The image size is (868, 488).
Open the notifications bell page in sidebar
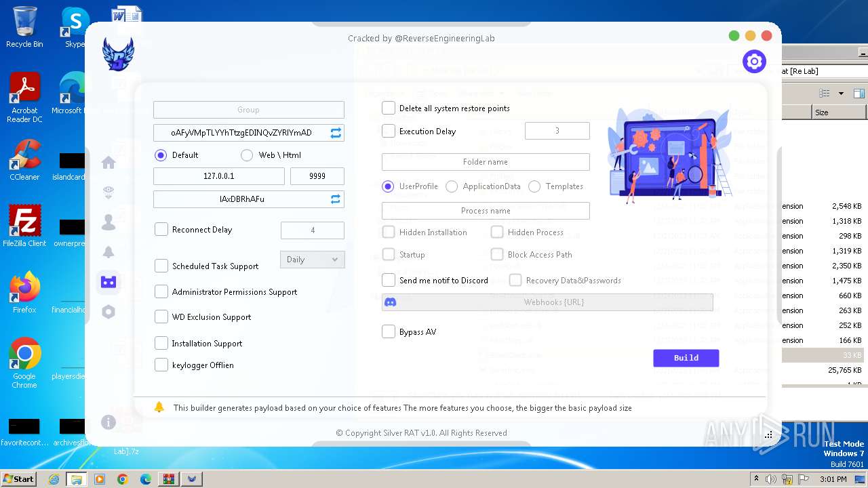tap(108, 252)
